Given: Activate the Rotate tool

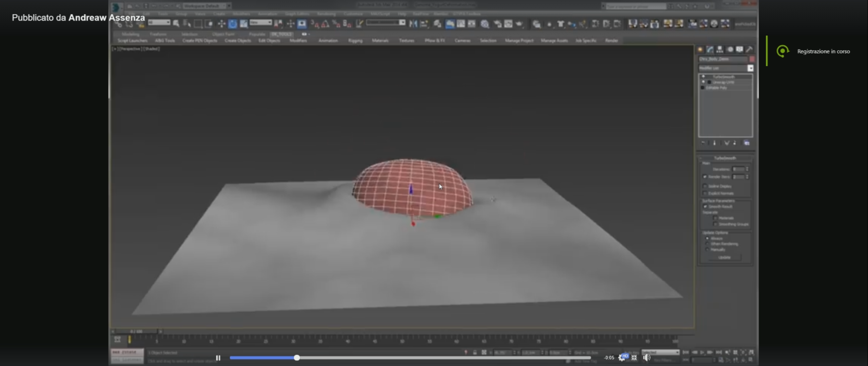Looking at the screenshot, I should click(233, 24).
